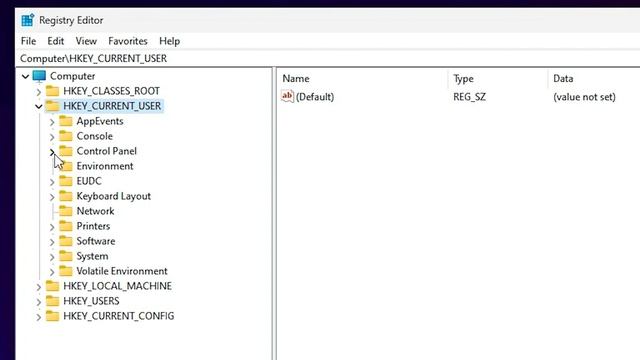Expand the AppEvents key chevron
Screen dimensions: 640x360
(52, 122)
